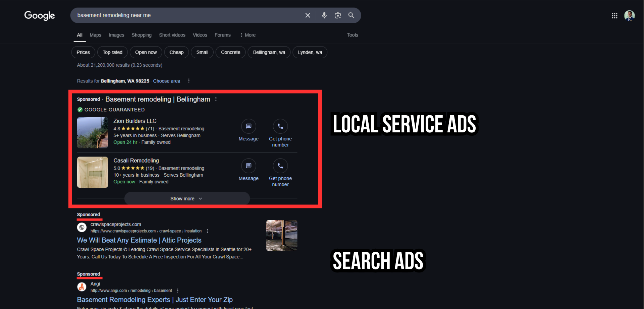Open Zion Builders deck photo thumbnail
The height and width of the screenshot is (309, 644).
click(x=93, y=133)
